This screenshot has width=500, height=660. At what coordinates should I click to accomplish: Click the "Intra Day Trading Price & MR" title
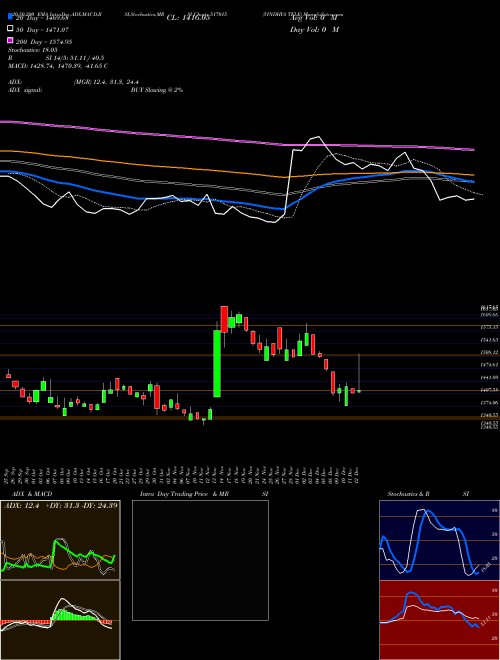pyautogui.click(x=184, y=494)
